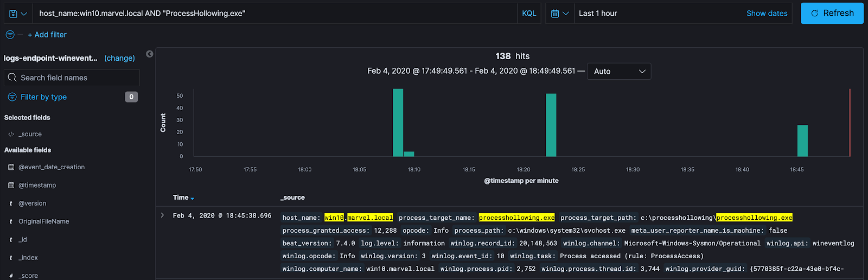The height and width of the screenshot is (280, 868).
Task: Select the @timestamp available field
Action: tap(37, 185)
